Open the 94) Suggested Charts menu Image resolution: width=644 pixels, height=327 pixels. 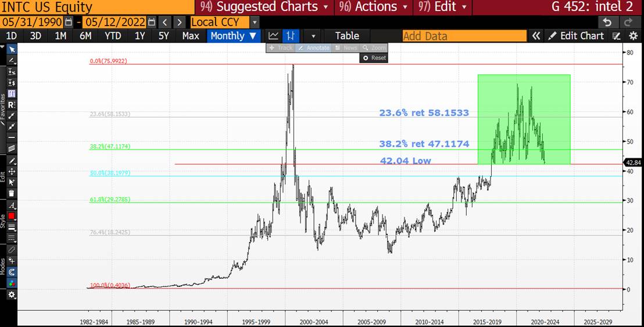pyautogui.click(x=264, y=7)
